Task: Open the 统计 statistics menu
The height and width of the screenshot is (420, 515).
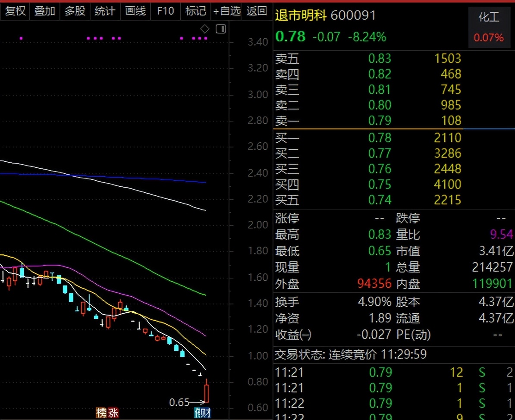Action: (x=105, y=10)
